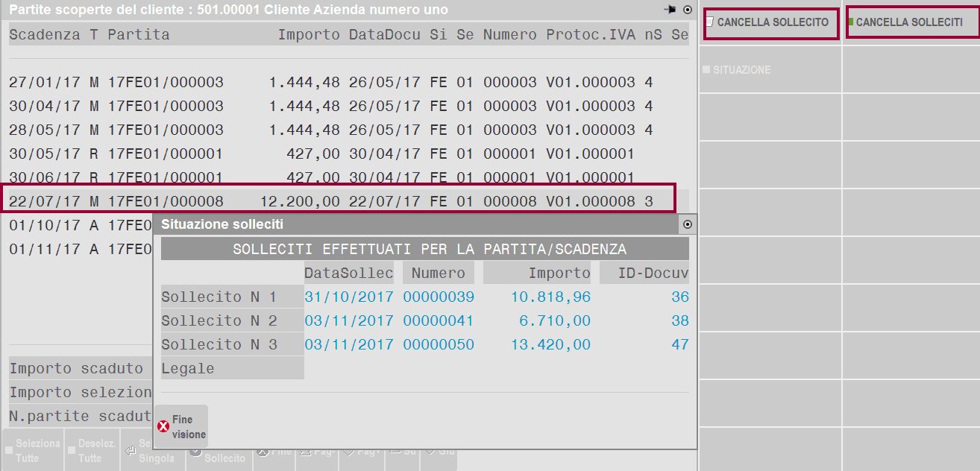The width and height of the screenshot is (980, 471).
Task: Click Sollecito N 2 date 03/11/2017
Action: click(348, 321)
